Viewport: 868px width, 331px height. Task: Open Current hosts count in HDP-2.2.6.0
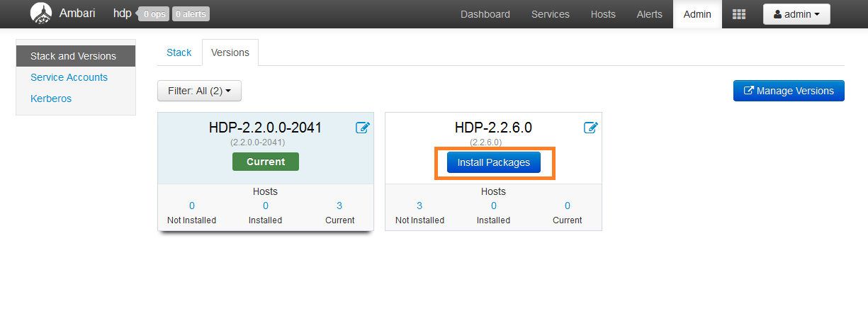[x=568, y=206]
